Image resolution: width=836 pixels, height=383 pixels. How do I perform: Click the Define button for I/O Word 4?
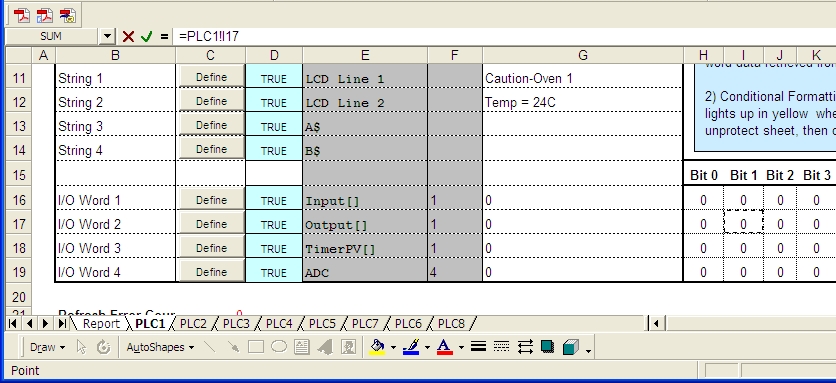coord(211,272)
